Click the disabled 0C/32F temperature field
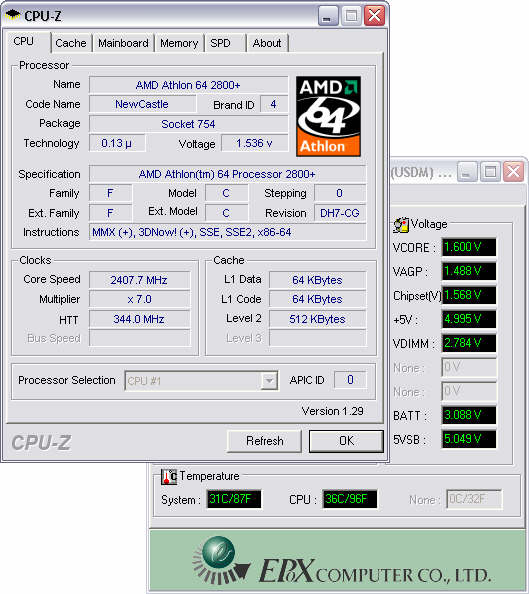 474,499
